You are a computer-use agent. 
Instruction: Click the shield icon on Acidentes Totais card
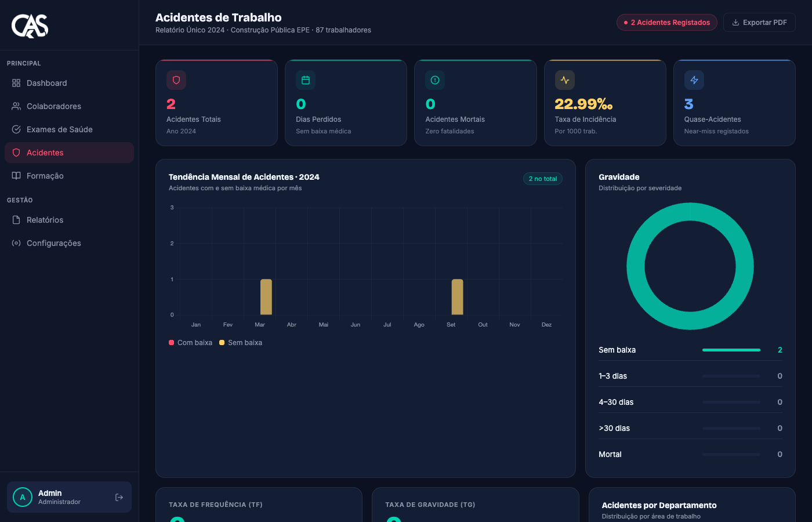tap(176, 80)
